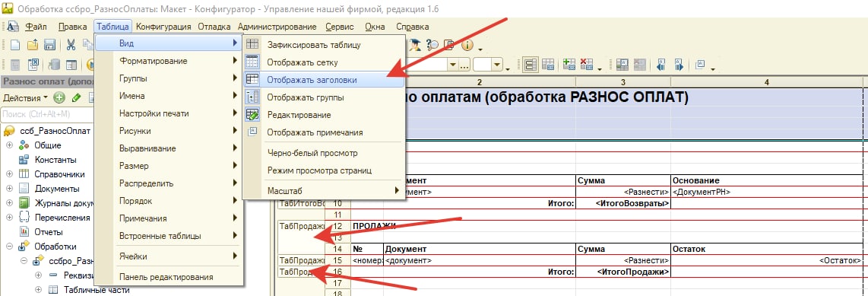Click the cell note icon in table toolbar
The width and height of the screenshot is (868, 296).
700,65
